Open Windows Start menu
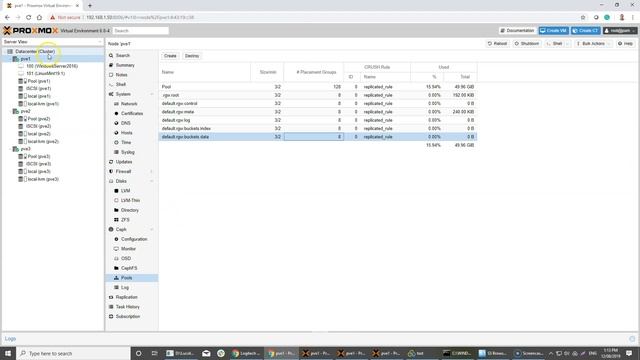 click(x=8, y=353)
